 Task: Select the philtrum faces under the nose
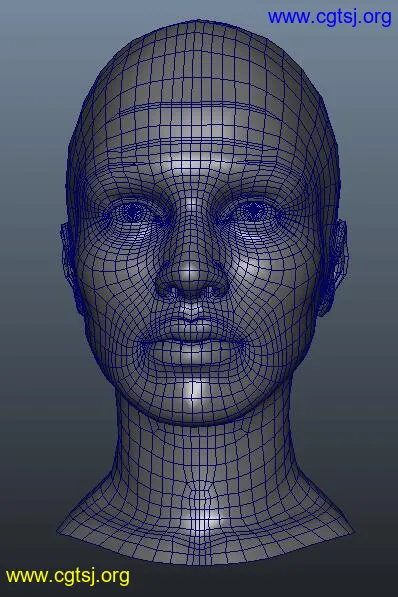click(x=192, y=309)
